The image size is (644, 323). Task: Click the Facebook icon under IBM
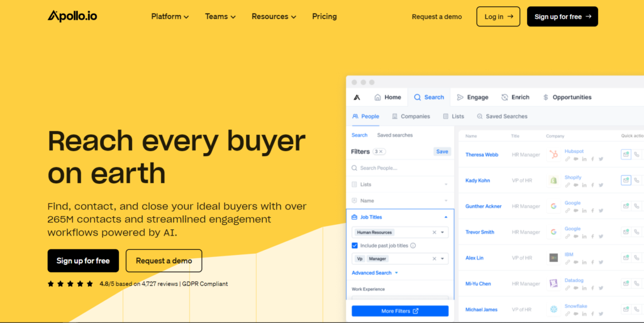[x=592, y=262]
